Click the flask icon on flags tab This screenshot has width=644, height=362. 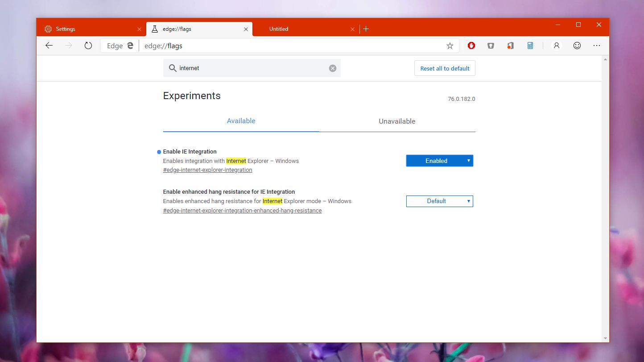pyautogui.click(x=155, y=29)
